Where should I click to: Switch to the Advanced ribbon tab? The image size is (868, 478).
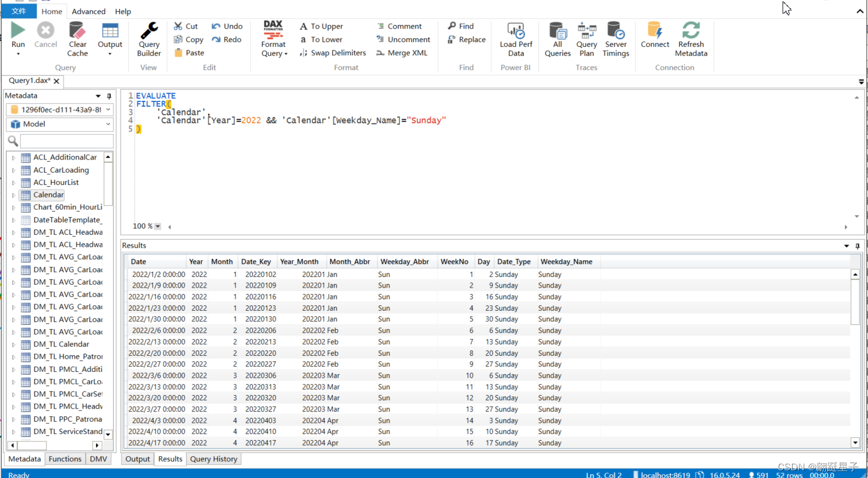(x=88, y=11)
